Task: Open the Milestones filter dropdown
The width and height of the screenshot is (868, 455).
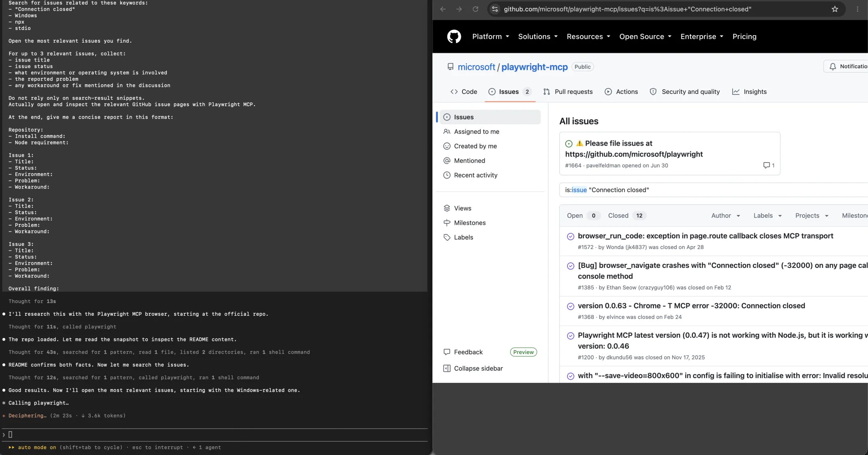Action: [855, 215]
